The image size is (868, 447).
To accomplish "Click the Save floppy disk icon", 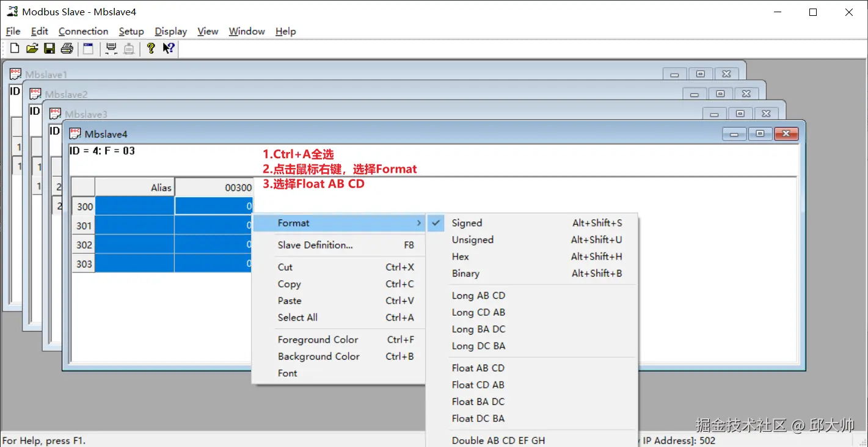I will 49,49.
